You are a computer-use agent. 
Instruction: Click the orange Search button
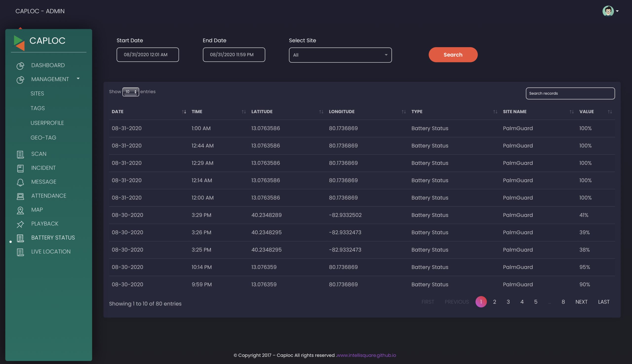point(453,55)
